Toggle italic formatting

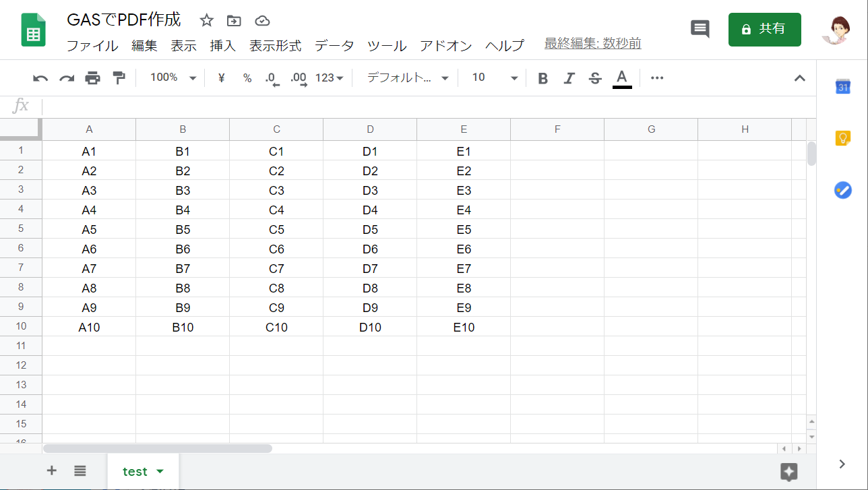(x=569, y=78)
